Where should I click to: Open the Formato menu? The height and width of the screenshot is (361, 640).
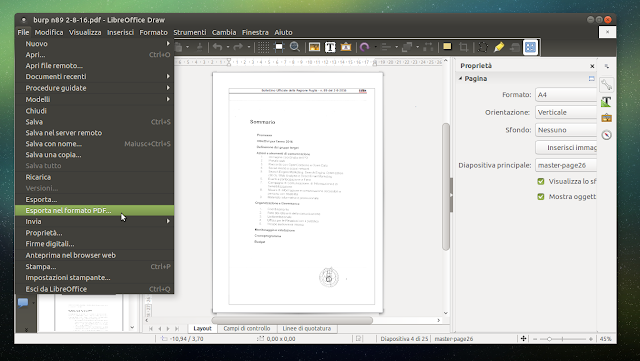(153, 32)
